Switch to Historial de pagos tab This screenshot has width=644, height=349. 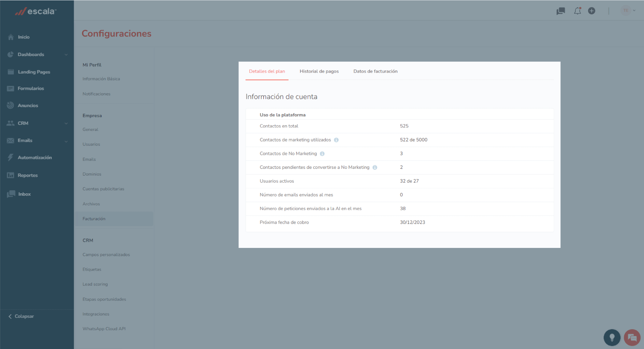point(319,71)
